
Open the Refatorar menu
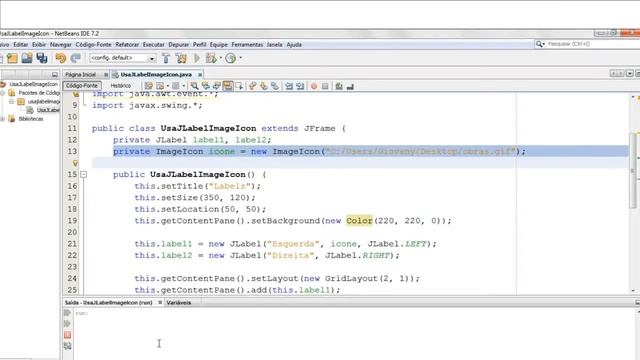coord(127,44)
